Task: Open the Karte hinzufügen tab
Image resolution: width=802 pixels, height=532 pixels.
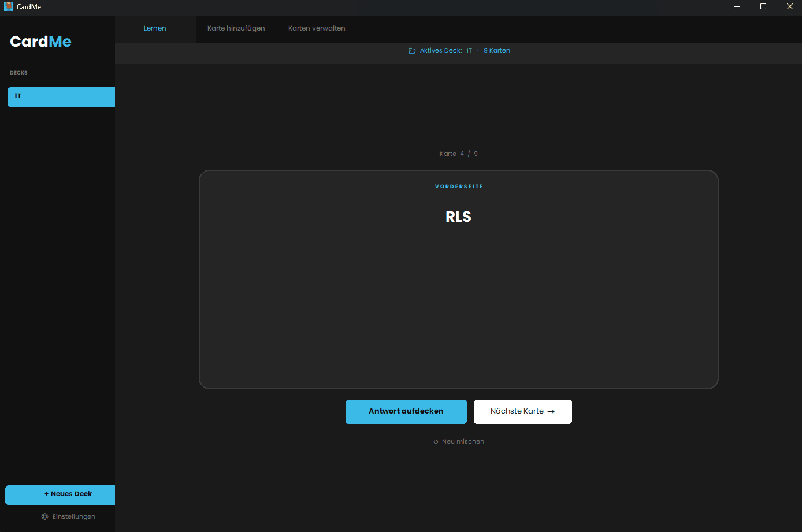Action: pyautogui.click(x=236, y=28)
